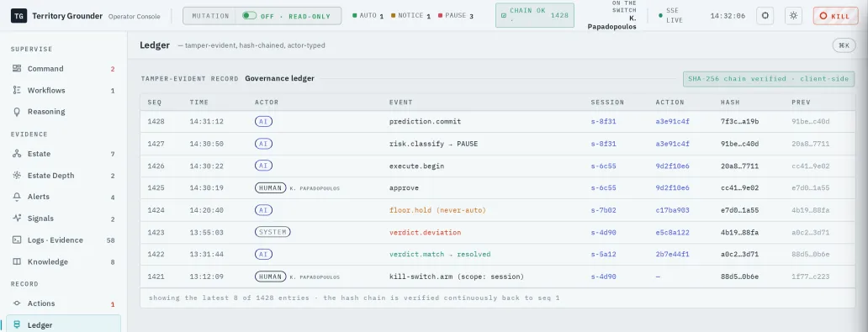Open session s-4d90 in row 1421

(x=603, y=277)
